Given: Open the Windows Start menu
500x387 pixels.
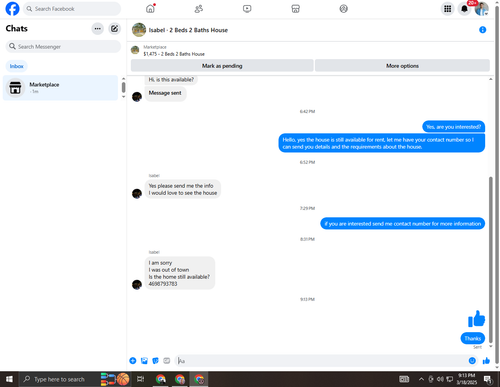Looking at the screenshot, I should [9, 379].
